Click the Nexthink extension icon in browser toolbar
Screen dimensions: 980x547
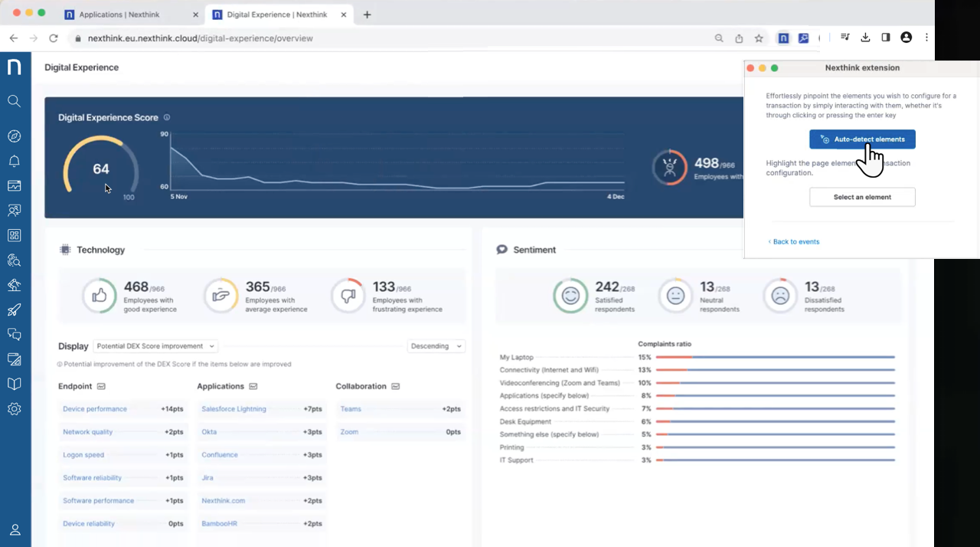click(783, 38)
